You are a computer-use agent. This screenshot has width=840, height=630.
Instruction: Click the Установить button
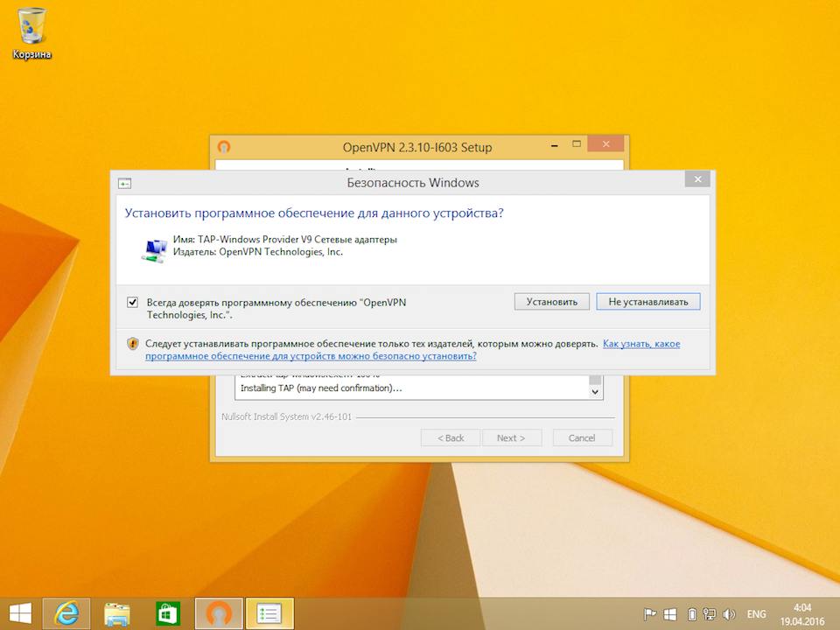coord(552,302)
